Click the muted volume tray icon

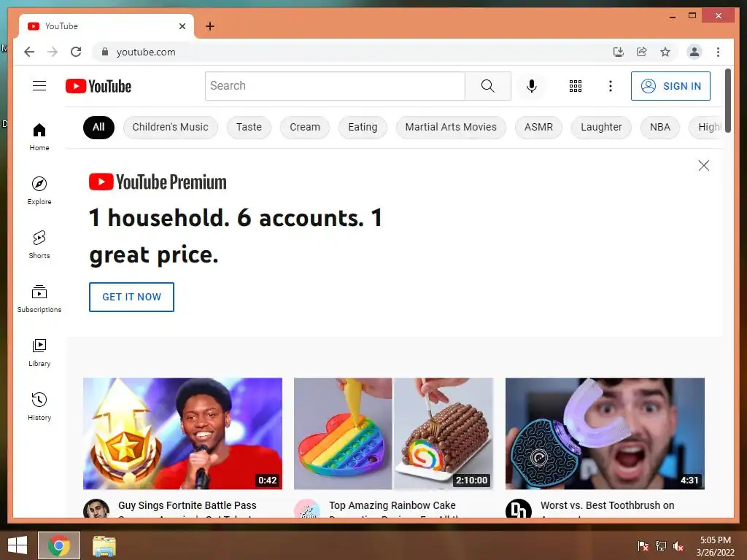(678, 545)
